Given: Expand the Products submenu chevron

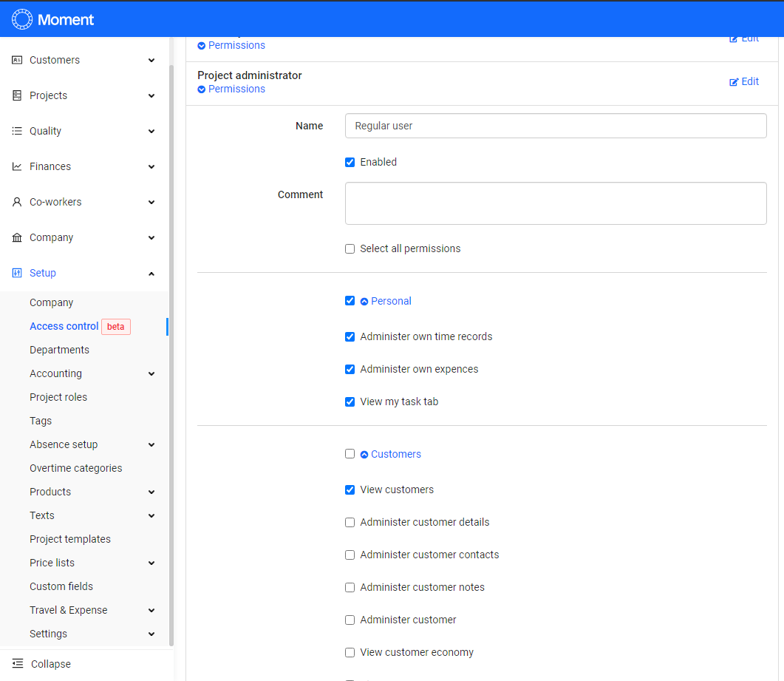Looking at the screenshot, I should pos(151,492).
